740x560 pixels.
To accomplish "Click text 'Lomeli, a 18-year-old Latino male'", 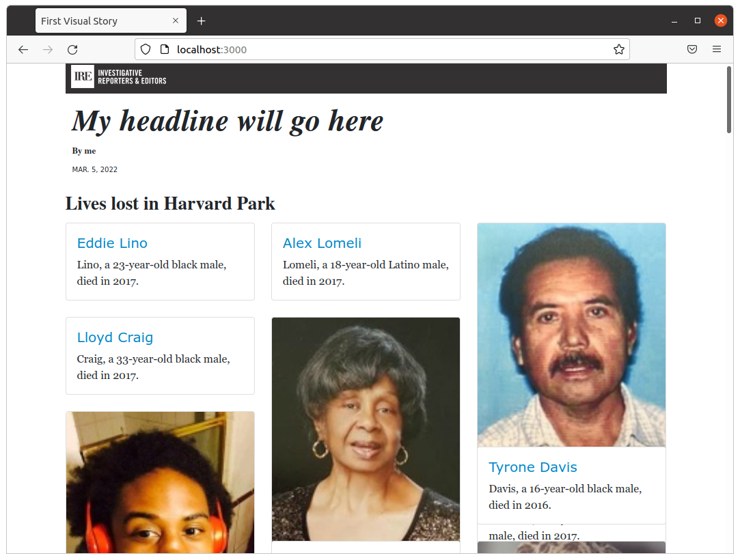I will pos(366,265).
